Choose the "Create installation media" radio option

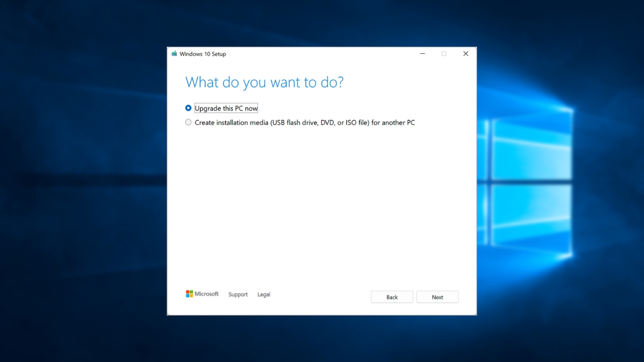[x=188, y=122]
